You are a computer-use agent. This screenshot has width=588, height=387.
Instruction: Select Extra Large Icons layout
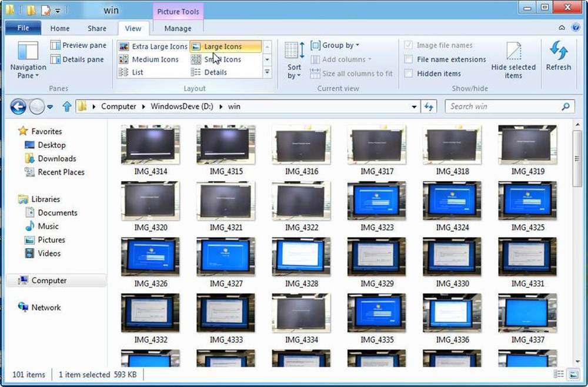coord(153,46)
